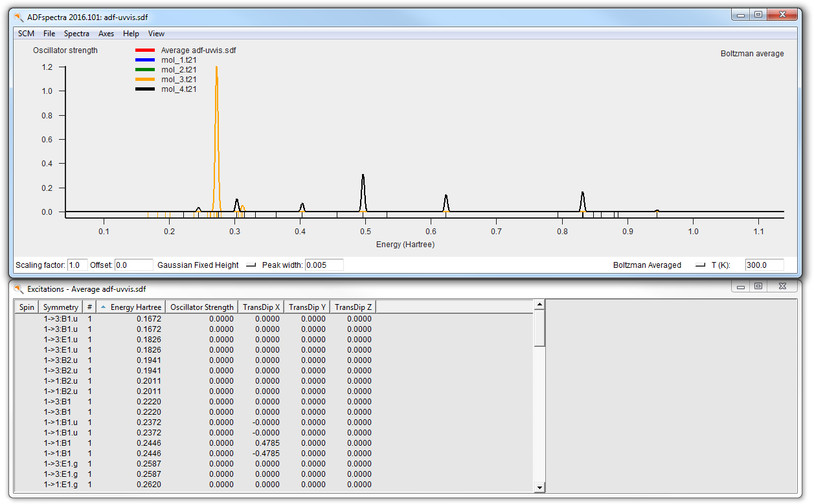Select the first 1->3:B1.u row with 0.1672
The height and width of the screenshot is (504, 814).
(x=196, y=318)
